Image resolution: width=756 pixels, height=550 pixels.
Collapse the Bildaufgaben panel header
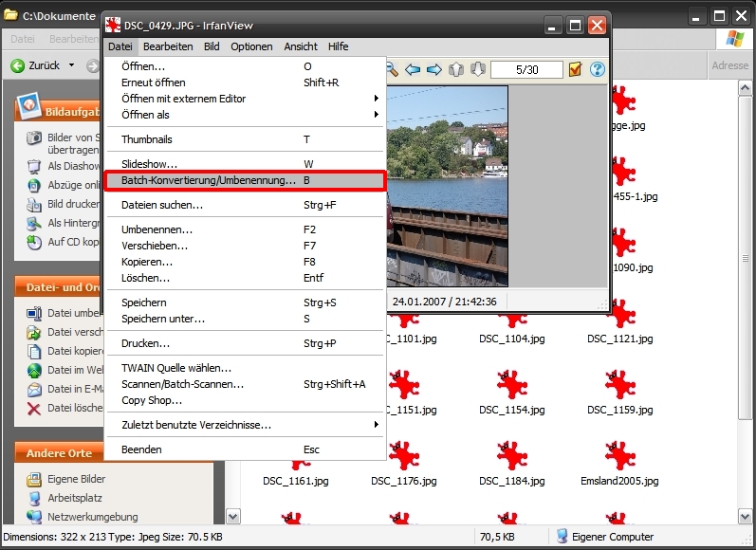(x=59, y=111)
